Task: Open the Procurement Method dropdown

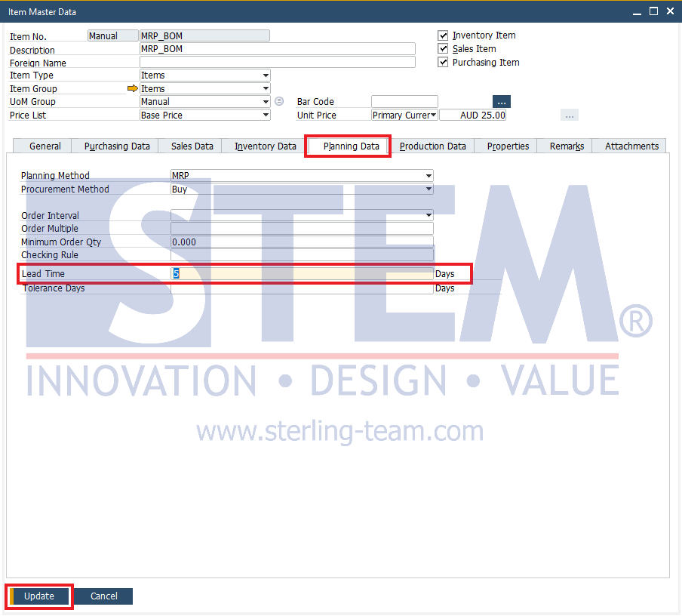Action: pyautogui.click(x=429, y=189)
